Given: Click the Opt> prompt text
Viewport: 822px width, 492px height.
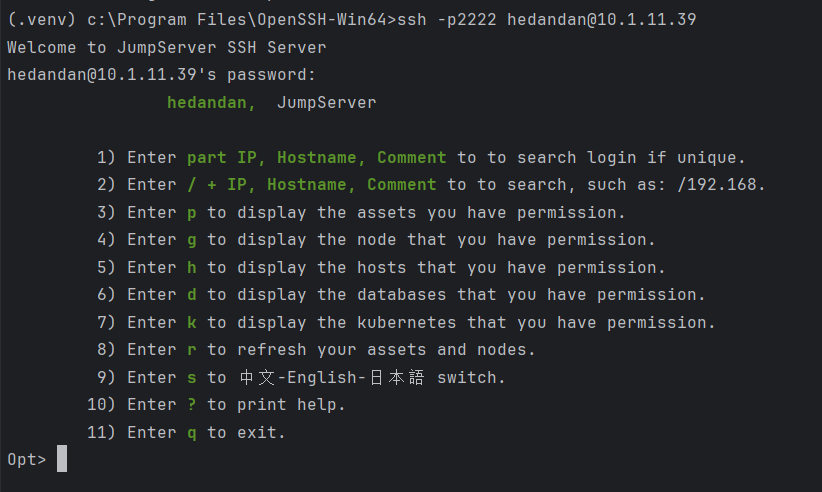Looking at the screenshot, I should click(x=27, y=460).
